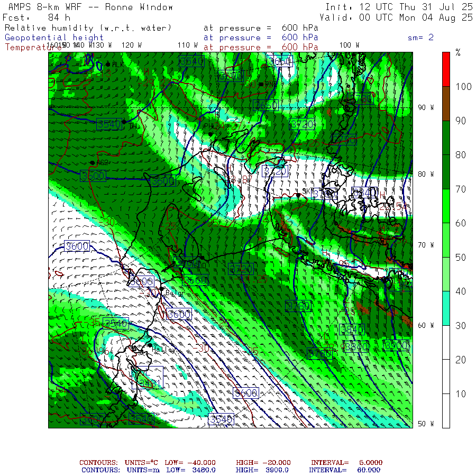This screenshot has width=476, height=476.
Task: Select the light green 40-50% colorbar segment
Action: point(446,274)
